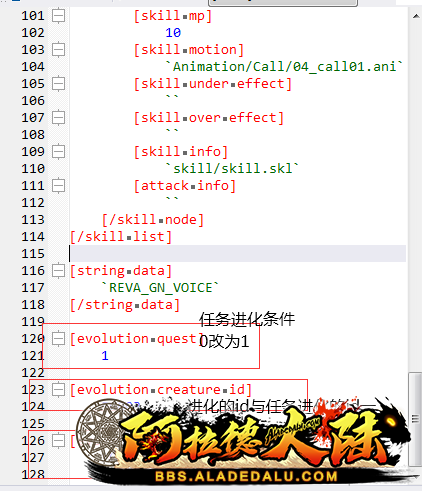The width and height of the screenshot is (422, 491).
Task: Collapse the [skill over effect] fold marker
Action: (x=58, y=118)
